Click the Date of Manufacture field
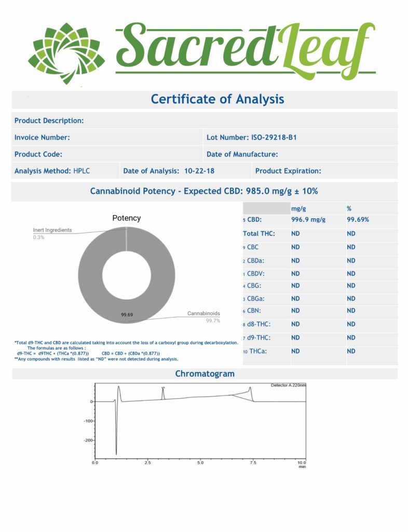Image resolution: width=408 pixels, height=532 pixels. 242,154
